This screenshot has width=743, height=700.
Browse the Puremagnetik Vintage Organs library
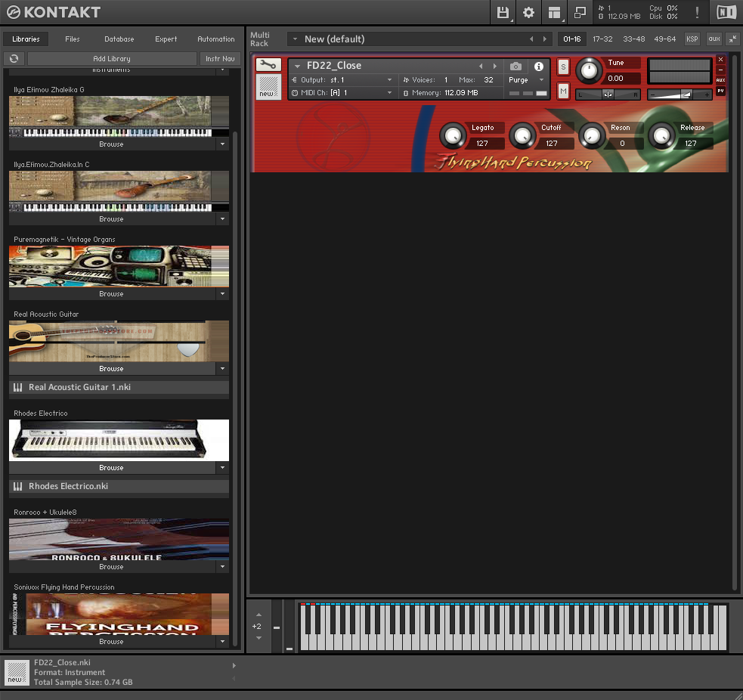[111, 294]
